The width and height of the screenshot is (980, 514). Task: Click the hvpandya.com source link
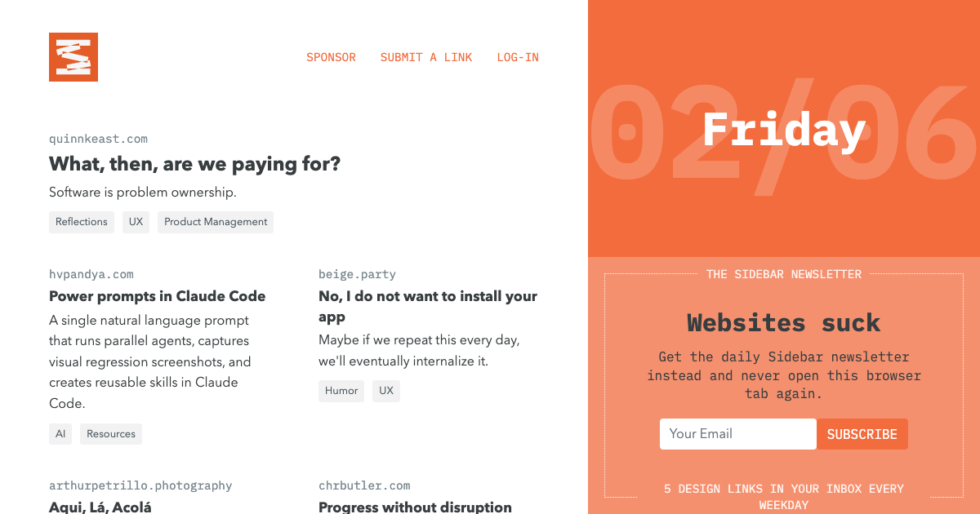[x=92, y=274]
